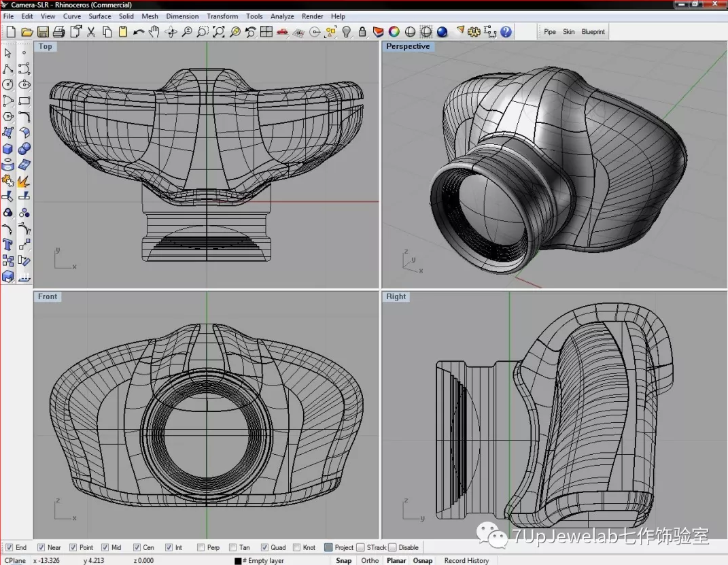Enable the Knot osnap checkbox

pos(296,547)
